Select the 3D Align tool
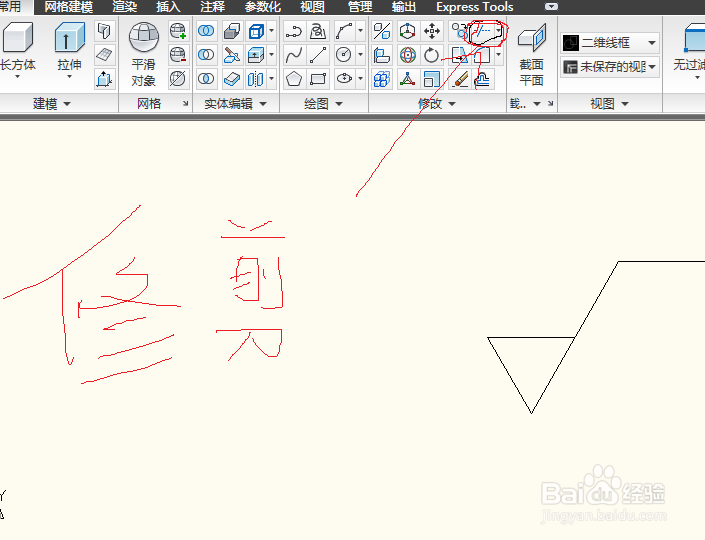The image size is (705, 540). [382, 55]
